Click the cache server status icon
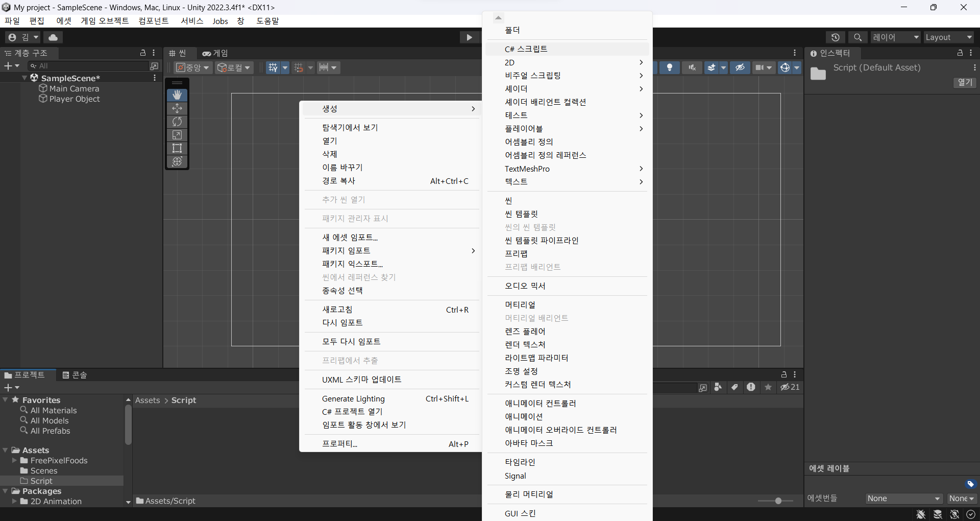The width and height of the screenshot is (980, 521). click(938, 514)
